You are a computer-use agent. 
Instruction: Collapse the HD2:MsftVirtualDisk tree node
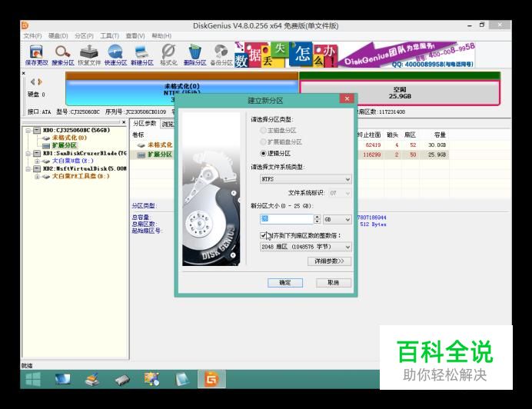pyautogui.click(x=28, y=168)
